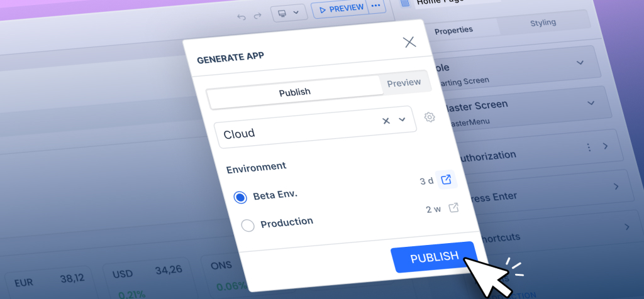Image resolution: width=644 pixels, height=299 pixels.
Task: Click the GENERATE APP title
Action: pos(230,58)
